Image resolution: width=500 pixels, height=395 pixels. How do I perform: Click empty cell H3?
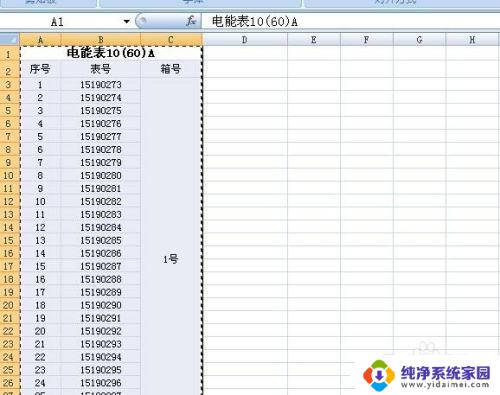(473, 85)
